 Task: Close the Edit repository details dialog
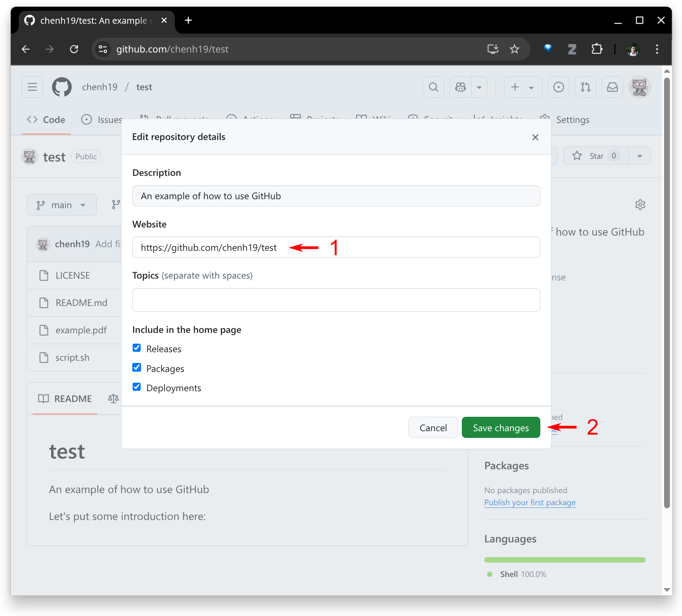(535, 137)
